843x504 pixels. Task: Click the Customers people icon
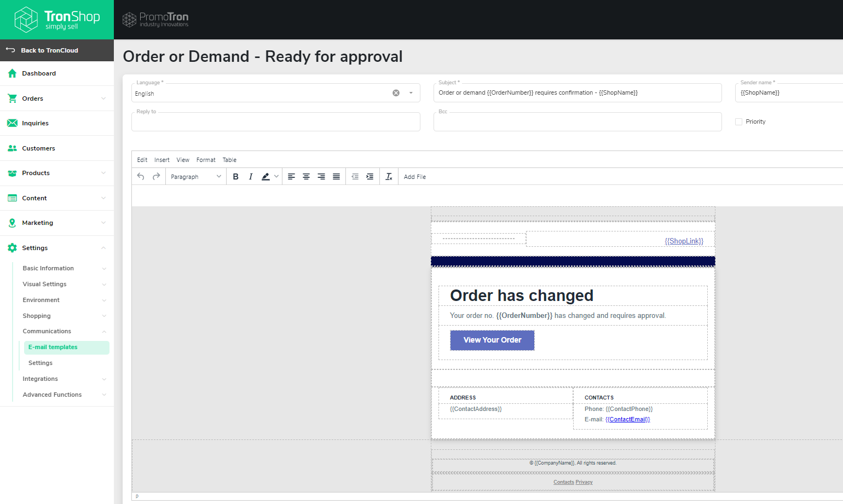click(12, 148)
